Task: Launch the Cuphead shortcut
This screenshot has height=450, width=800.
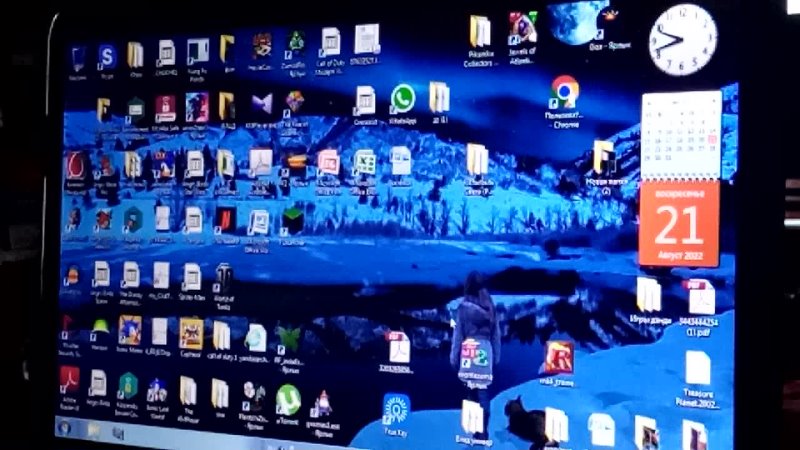Action: pos(191,334)
